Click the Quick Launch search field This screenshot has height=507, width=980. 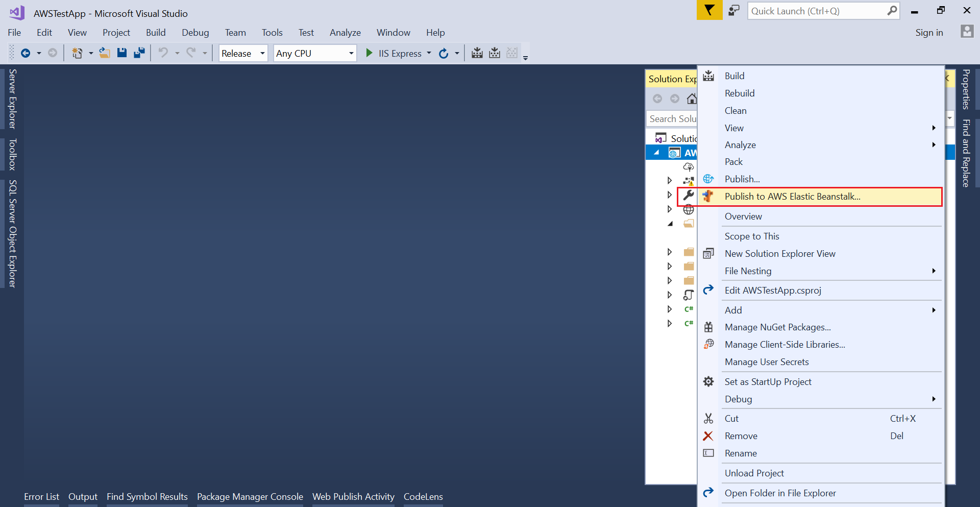817,11
